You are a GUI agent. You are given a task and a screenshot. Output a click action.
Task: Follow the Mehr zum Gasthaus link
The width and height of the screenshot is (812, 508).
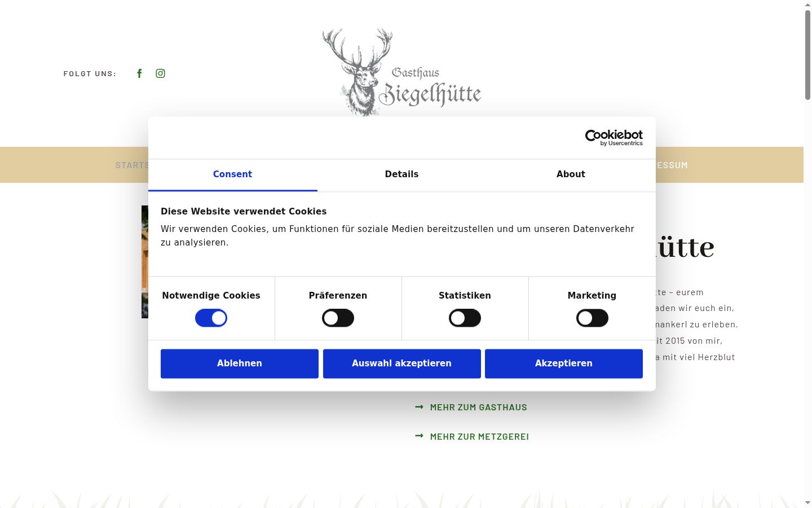click(x=478, y=408)
